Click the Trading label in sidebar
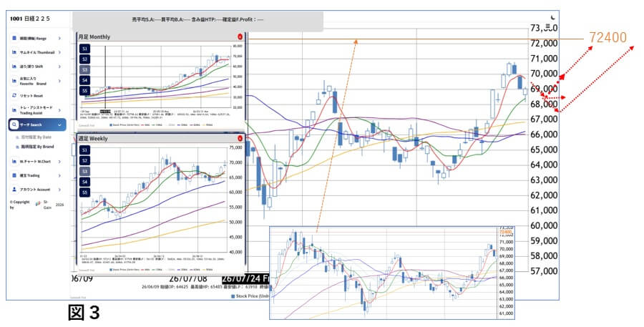Image resolution: width=644 pixels, height=327 pixels. point(30,175)
